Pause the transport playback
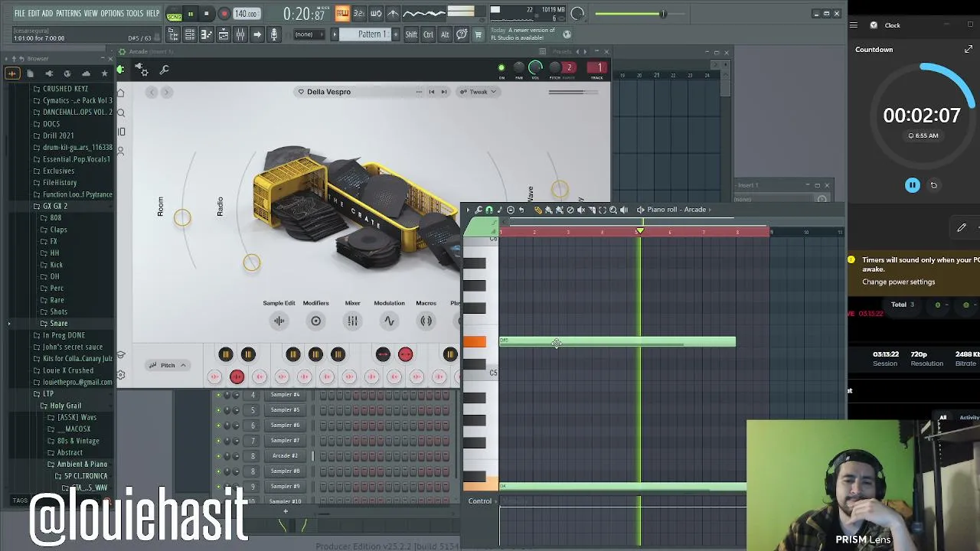The image size is (980, 551). click(190, 14)
